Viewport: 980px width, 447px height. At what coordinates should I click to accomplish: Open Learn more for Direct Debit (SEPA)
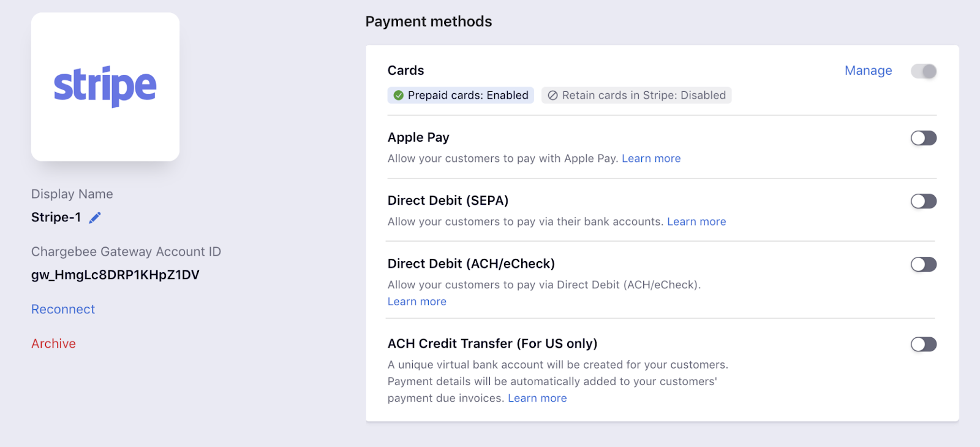point(696,222)
